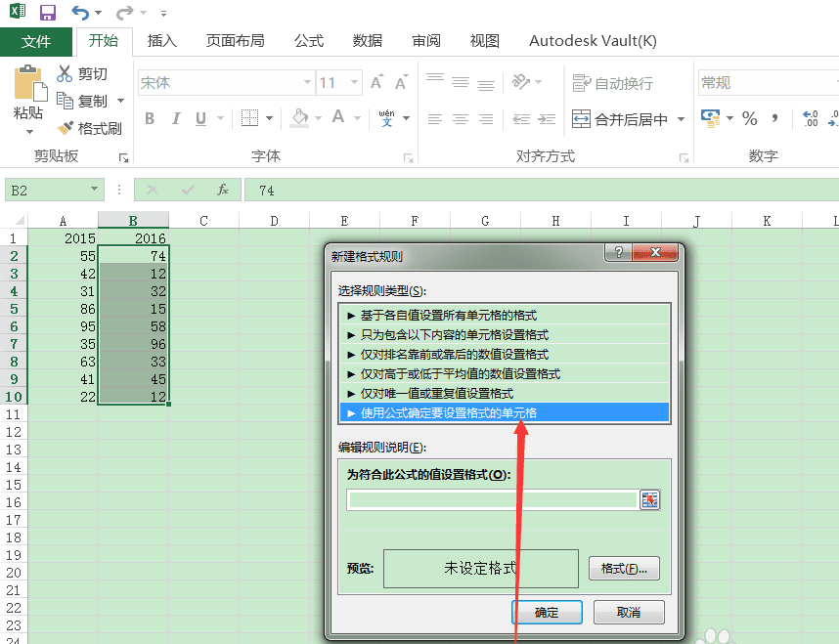Open the 文件 File tab
This screenshot has width=839, height=644.
tap(36, 41)
